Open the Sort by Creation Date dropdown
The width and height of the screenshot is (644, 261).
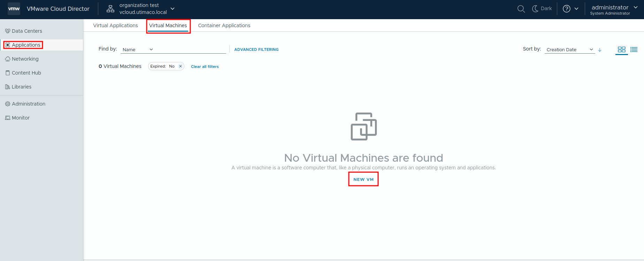[570, 49]
